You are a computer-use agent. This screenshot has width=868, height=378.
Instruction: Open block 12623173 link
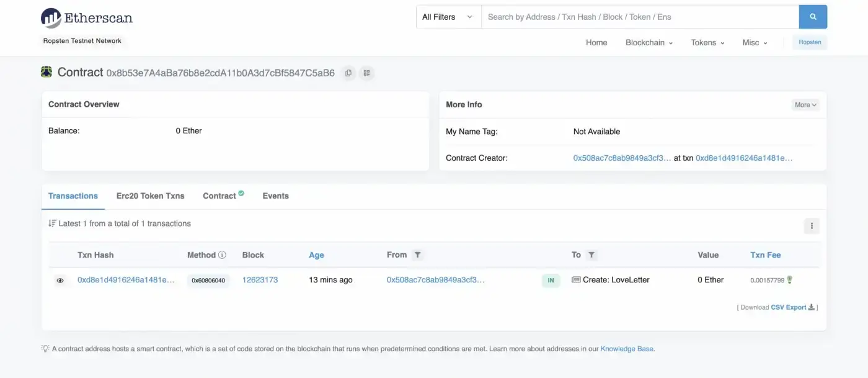point(260,280)
